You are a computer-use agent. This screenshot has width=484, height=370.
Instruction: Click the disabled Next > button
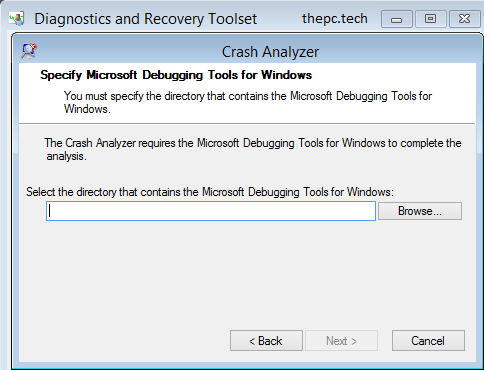pos(341,341)
